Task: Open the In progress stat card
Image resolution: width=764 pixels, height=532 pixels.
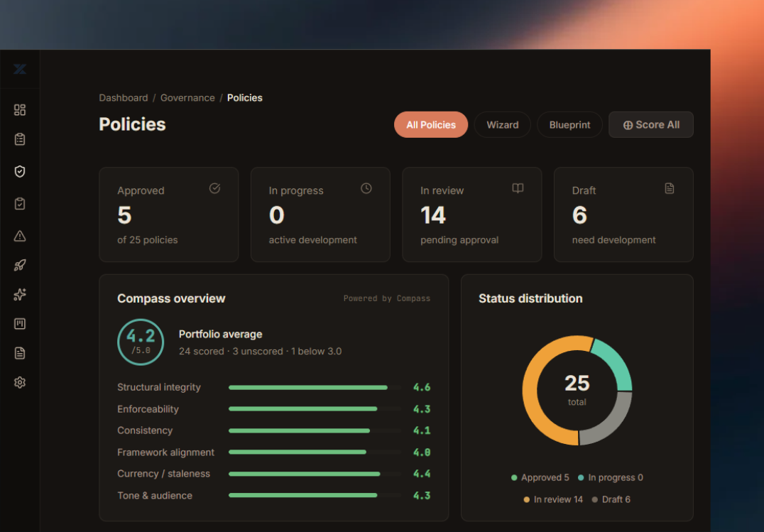Action: click(x=320, y=215)
